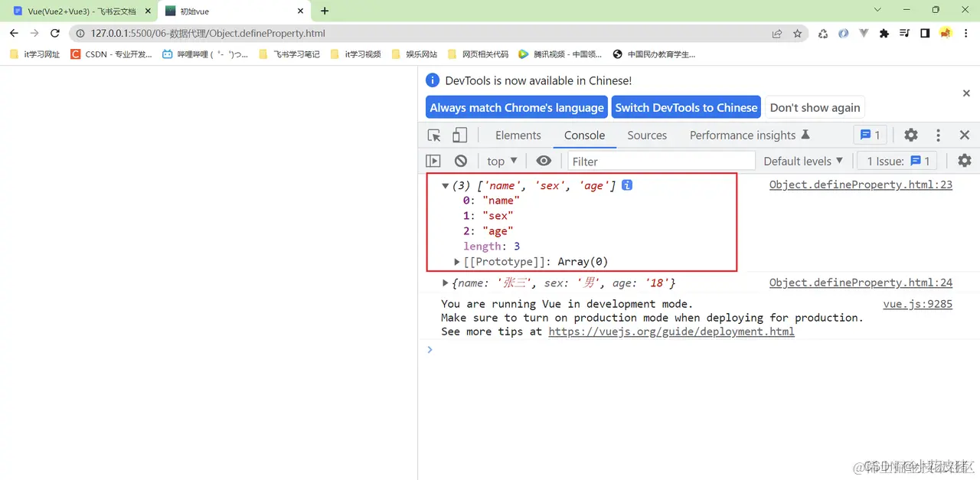Open the top JavaScript context dropdown

[x=502, y=161]
